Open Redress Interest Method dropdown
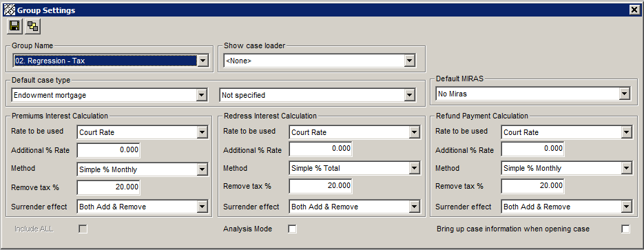Image resolution: width=644 pixels, height=250 pixels. [x=415, y=168]
